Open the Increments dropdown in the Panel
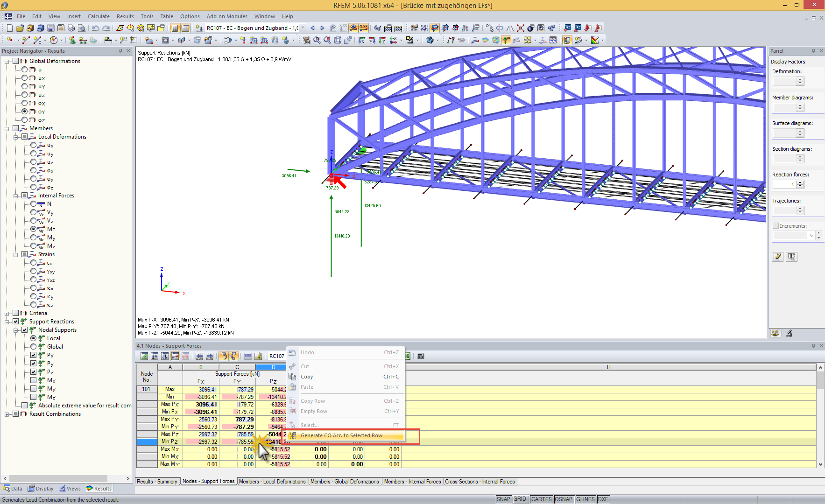Screen dimensions: 825x504 pyautogui.click(x=811, y=236)
